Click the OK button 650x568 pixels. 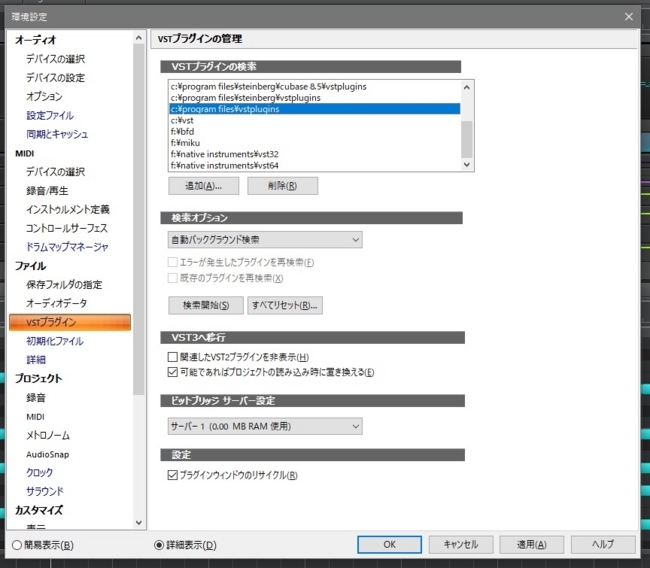[389, 544]
